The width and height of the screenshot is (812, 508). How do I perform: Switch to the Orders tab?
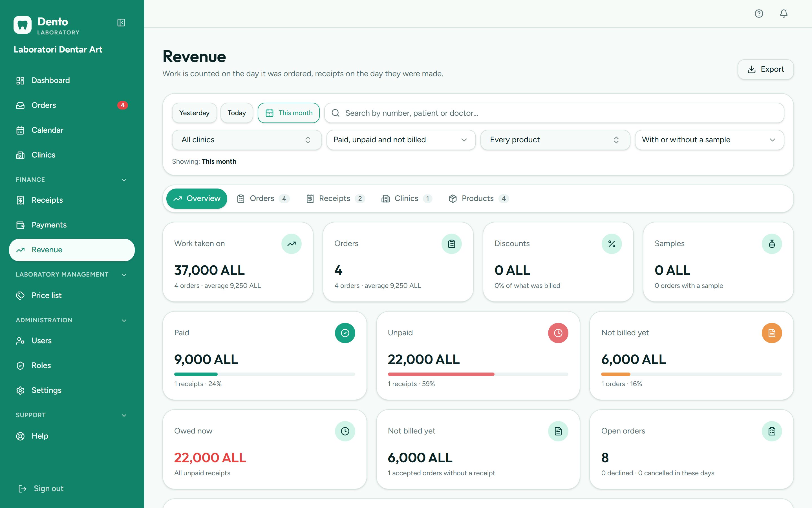(x=263, y=199)
